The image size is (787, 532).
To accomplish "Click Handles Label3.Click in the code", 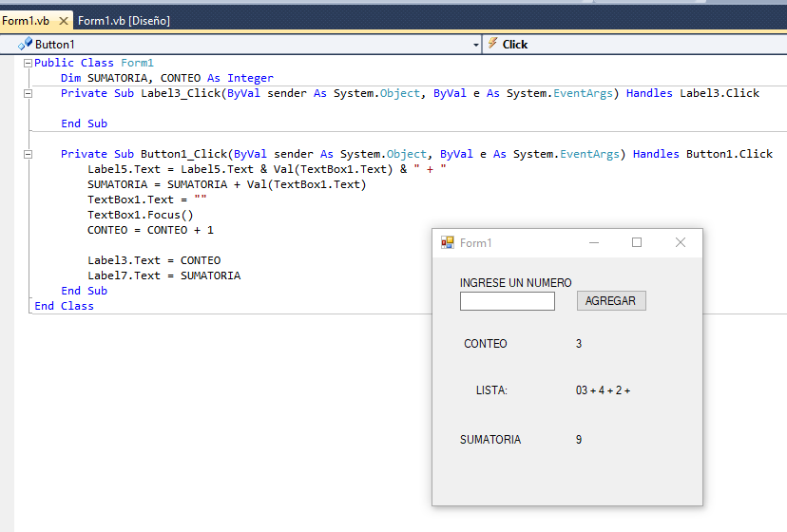I will point(693,93).
